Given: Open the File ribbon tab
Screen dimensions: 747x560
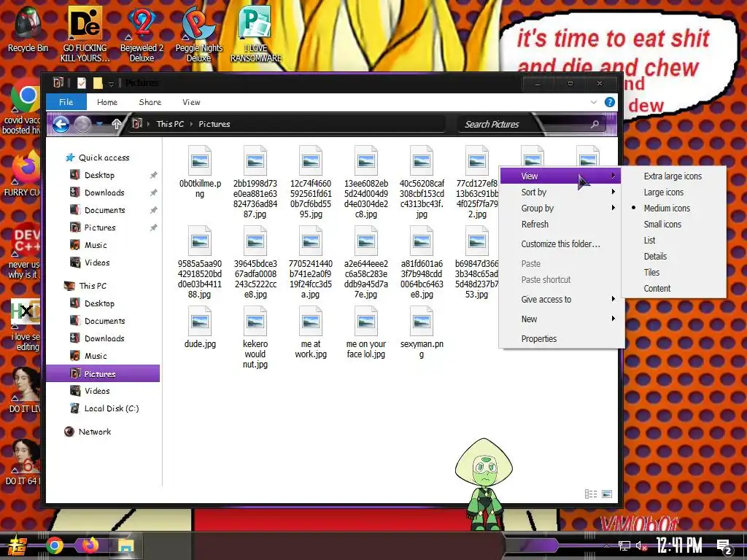Looking at the screenshot, I should pyautogui.click(x=66, y=102).
